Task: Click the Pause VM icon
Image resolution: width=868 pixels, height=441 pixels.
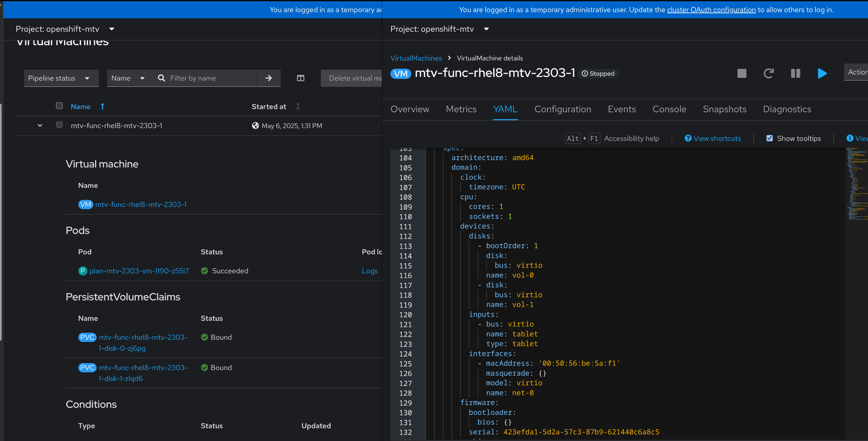Action: 795,73
